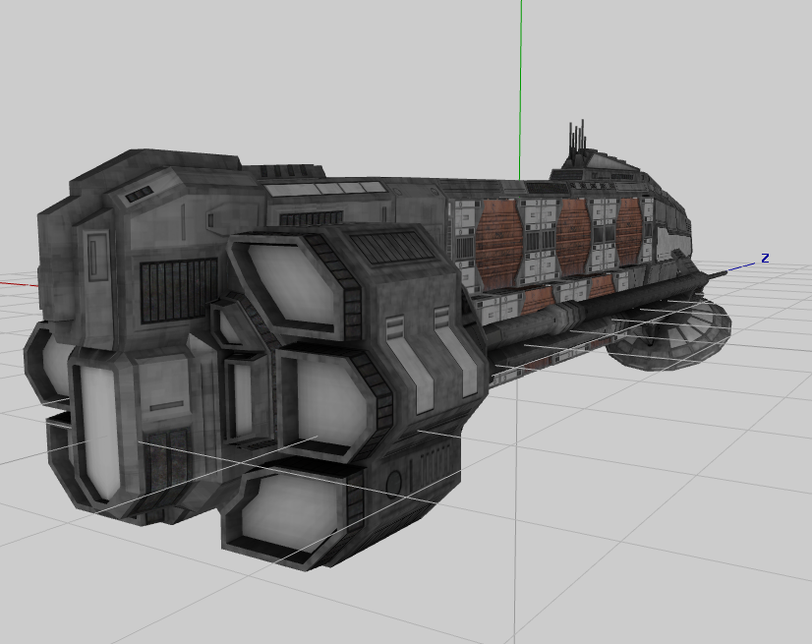
Task: Click the red X axis line stub
Action: click(x=19, y=283)
